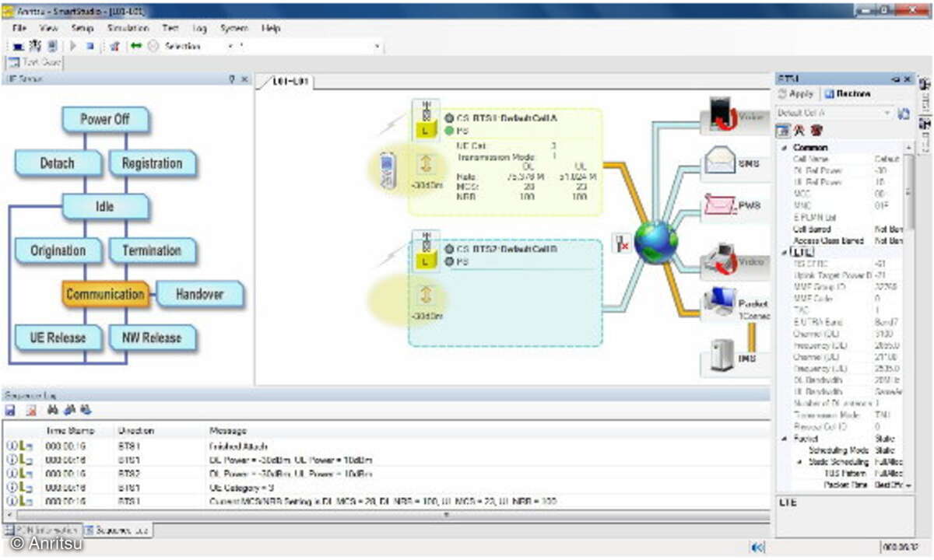
Task: Click the UE Release state button
Action: [x=58, y=338]
